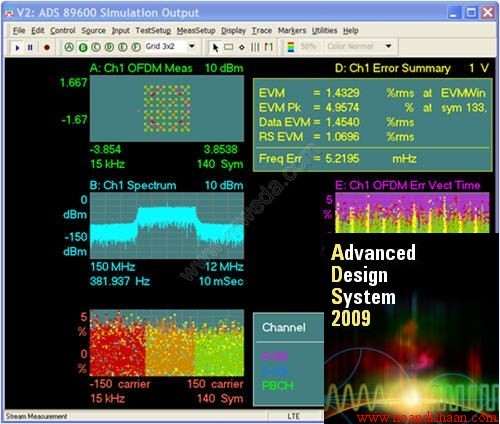Click the 'E: Ch1 OFDM Err Vect Time' title
500x424 pixels.
pos(408,185)
